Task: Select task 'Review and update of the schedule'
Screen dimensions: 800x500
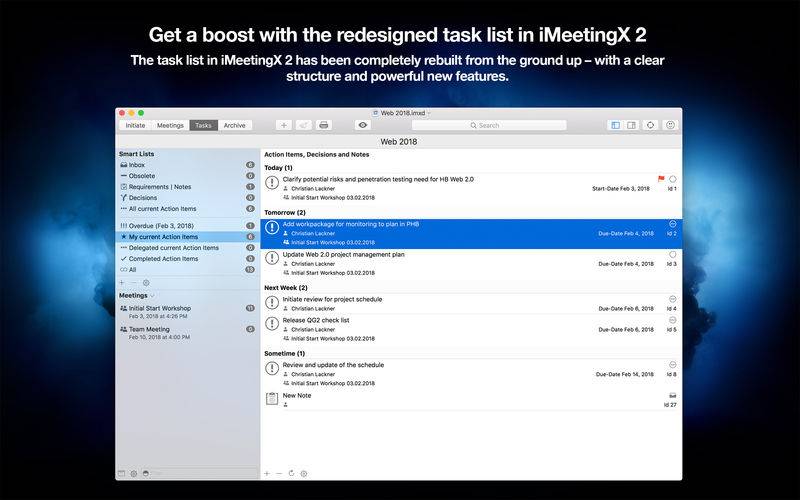Action: click(471, 373)
